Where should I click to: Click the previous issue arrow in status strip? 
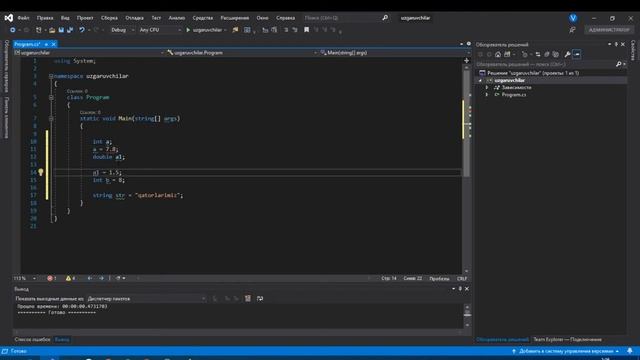click(90, 278)
